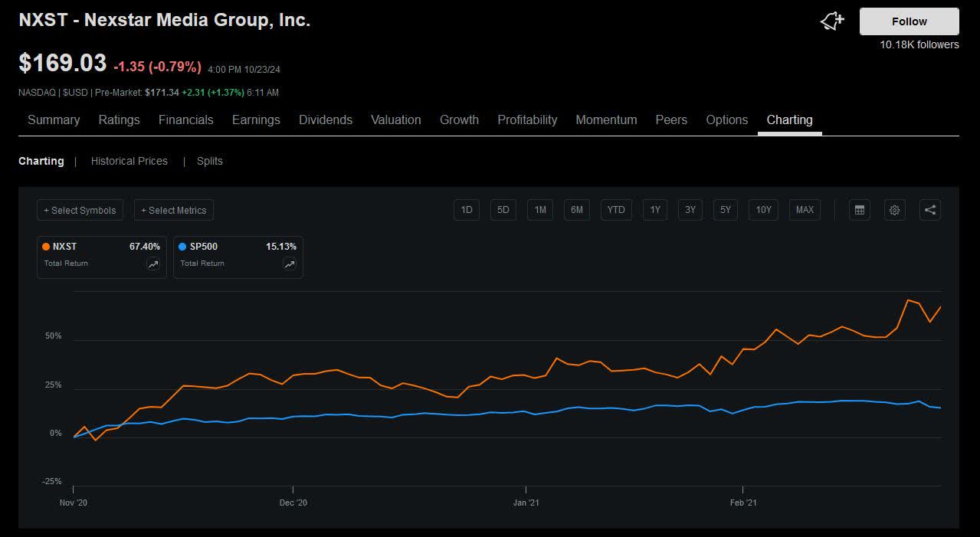Click the SP500 trend line icon

click(x=289, y=264)
